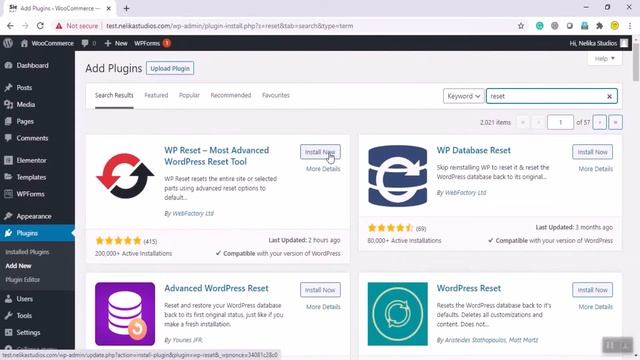Image resolution: width=640 pixels, height=360 pixels.
Task: Open Plugin Editor submenu
Action: 22,280
